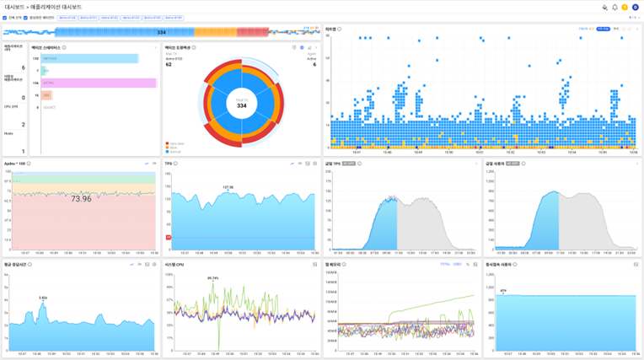Click the 3.82s response time peak marker
Image resolution: width=644 pixels, height=360 pixels.
click(x=43, y=301)
